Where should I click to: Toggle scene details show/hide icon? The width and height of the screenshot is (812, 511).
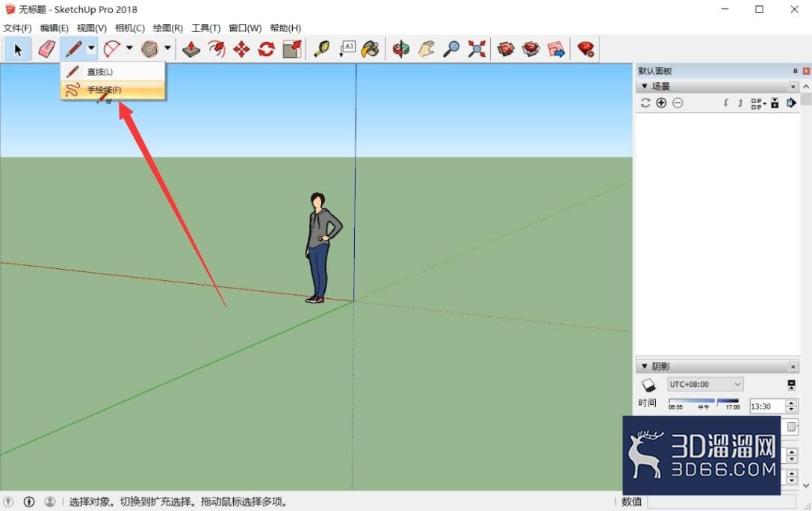tap(775, 103)
